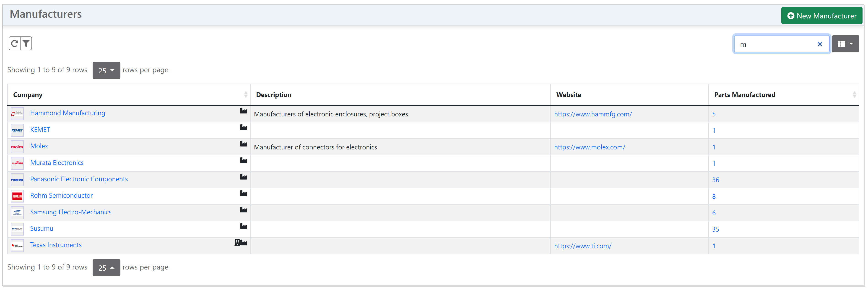Click the refresh table data icon
This screenshot has width=868, height=290.
point(15,44)
